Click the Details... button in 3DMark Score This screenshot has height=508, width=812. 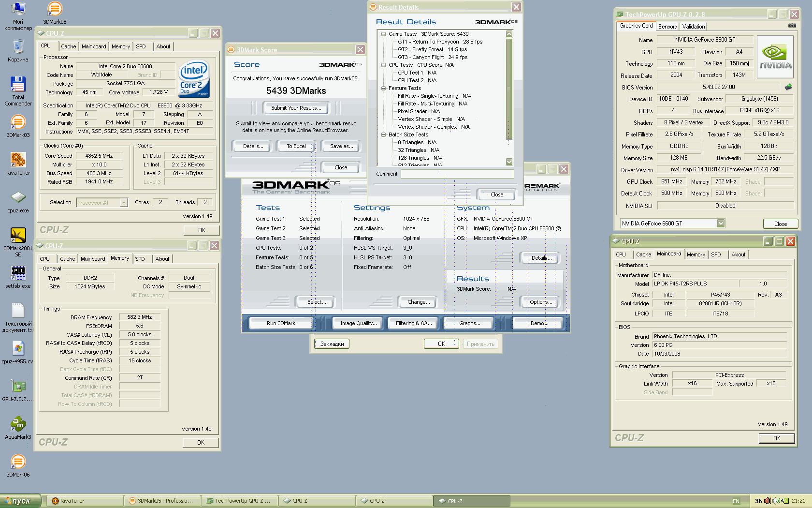tap(253, 146)
